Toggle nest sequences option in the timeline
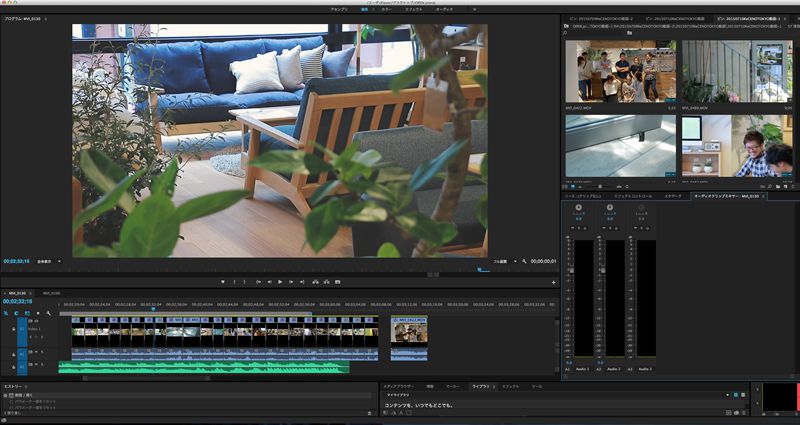800x425 pixels. [x=6, y=313]
